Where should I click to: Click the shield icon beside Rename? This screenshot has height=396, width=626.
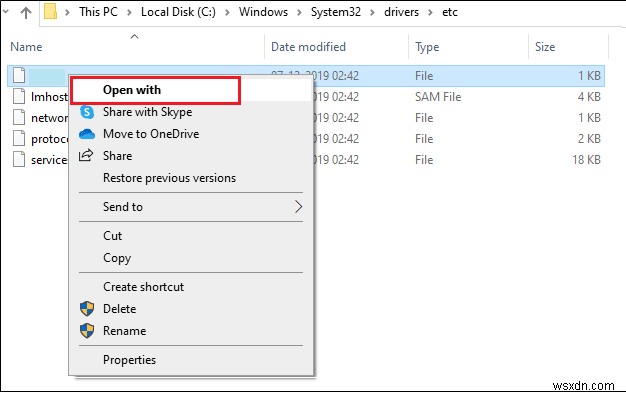tap(87, 331)
